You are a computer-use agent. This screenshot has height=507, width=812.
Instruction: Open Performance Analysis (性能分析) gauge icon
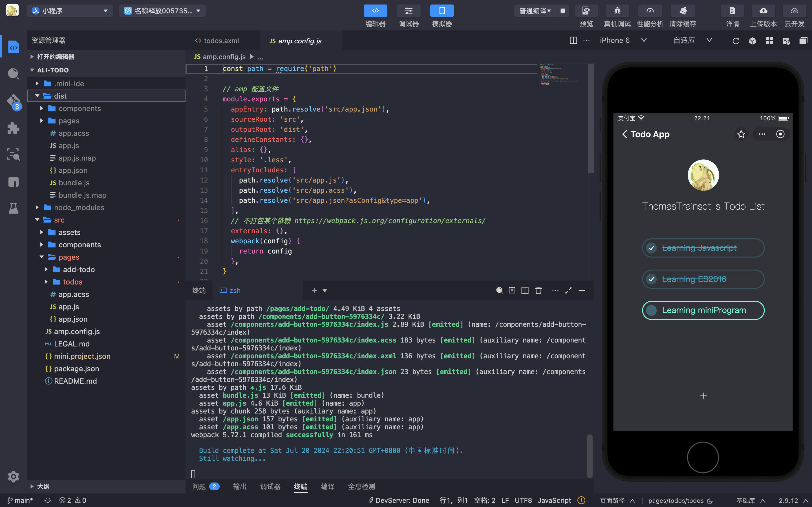[650, 11]
